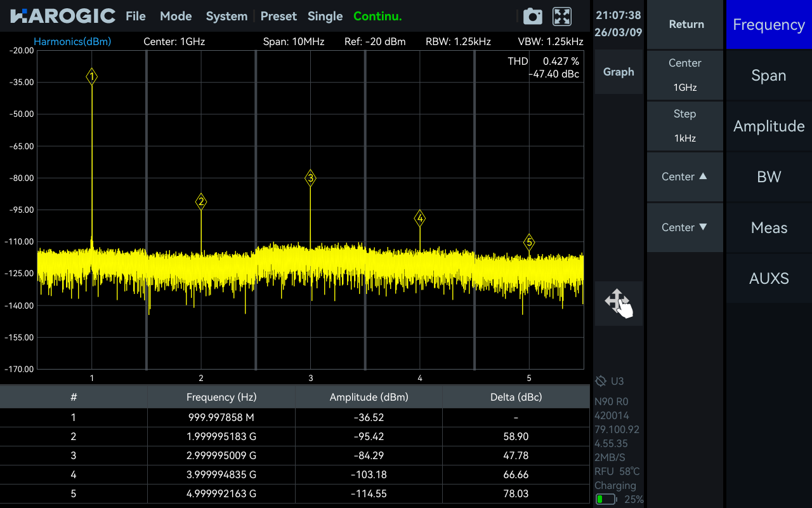812x508 pixels.
Task: Enter fullscreen using the expand-arrows icon
Action: pyautogui.click(x=561, y=17)
